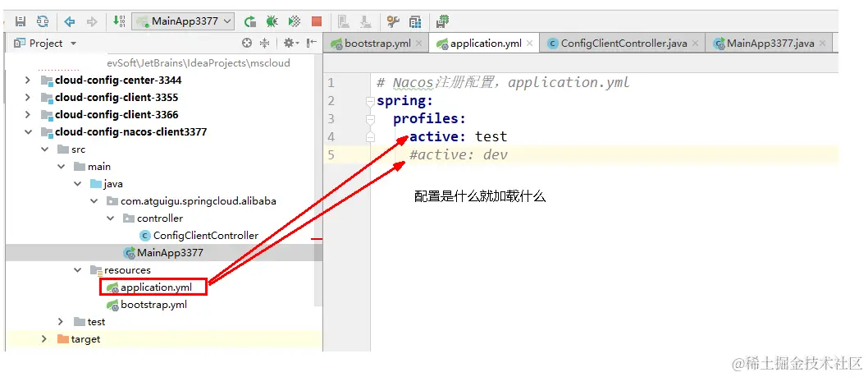Screen dimensions: 868x377
Task: Collapse the src folder node
Action: (44, 149)
